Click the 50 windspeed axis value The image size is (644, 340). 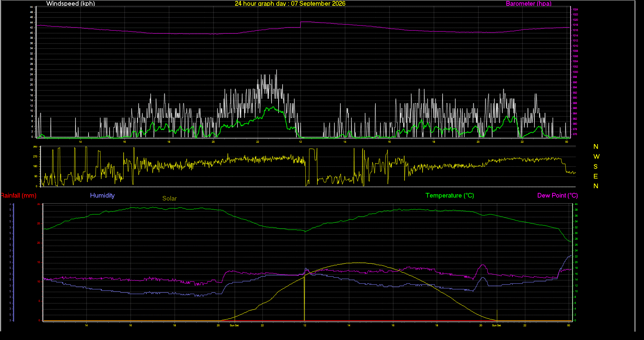(x=31, y=7)
